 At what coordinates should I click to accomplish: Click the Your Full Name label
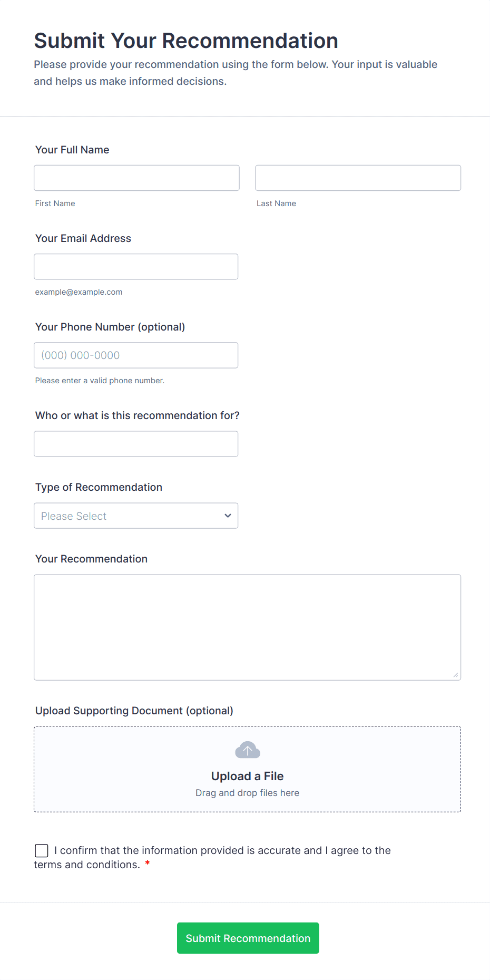[72, 150]
